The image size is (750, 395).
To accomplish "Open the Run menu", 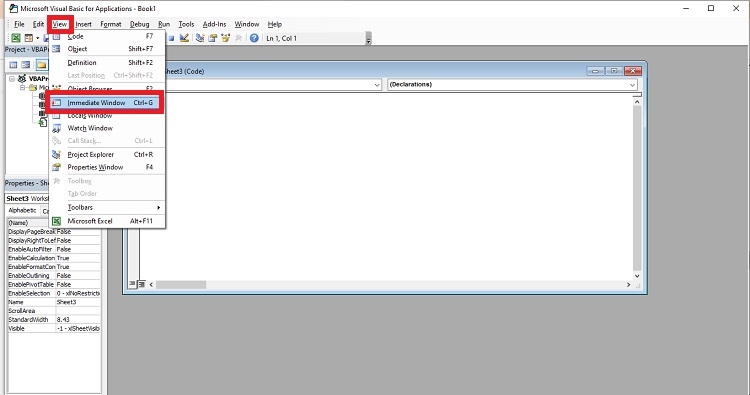I will (164, 24).
